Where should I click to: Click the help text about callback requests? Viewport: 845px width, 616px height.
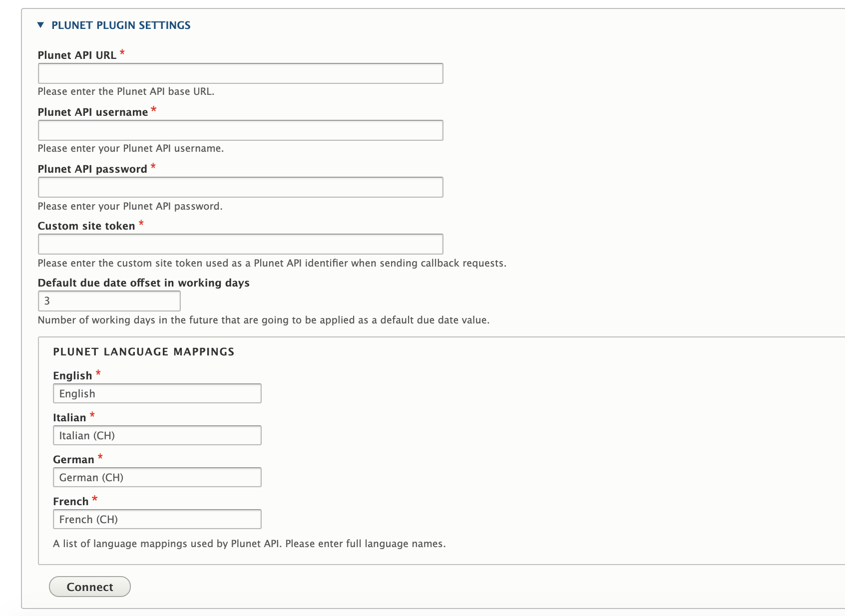pos(272,263)
